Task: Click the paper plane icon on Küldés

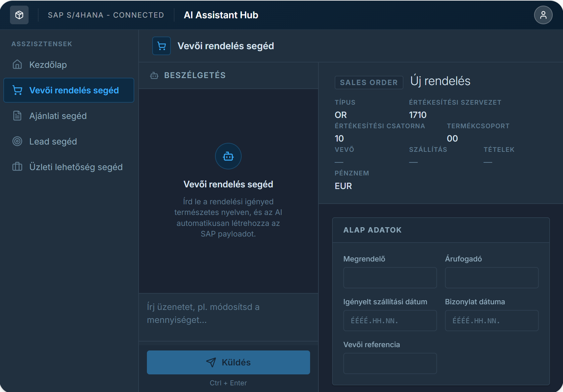Action: (x=211, y=362)
